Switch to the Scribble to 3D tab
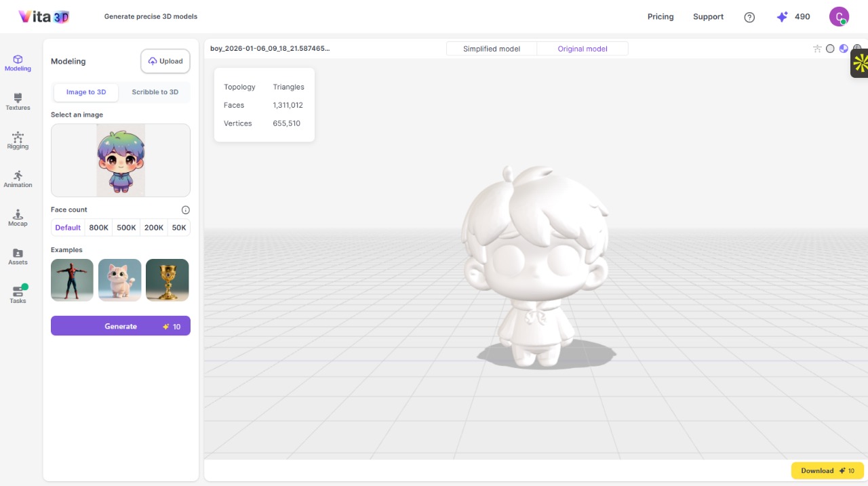Viewport: 868px width, 486px height. click(155, 92)
